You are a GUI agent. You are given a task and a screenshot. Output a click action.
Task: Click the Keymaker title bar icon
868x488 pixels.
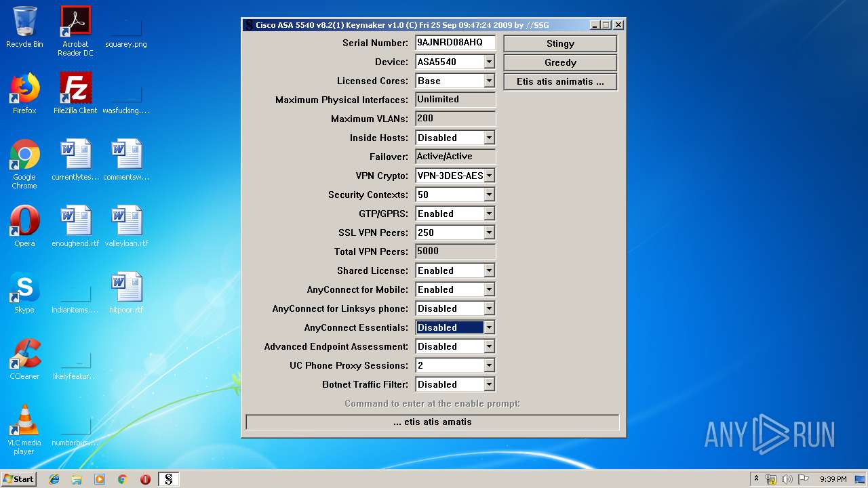click(x=249, y=25)
